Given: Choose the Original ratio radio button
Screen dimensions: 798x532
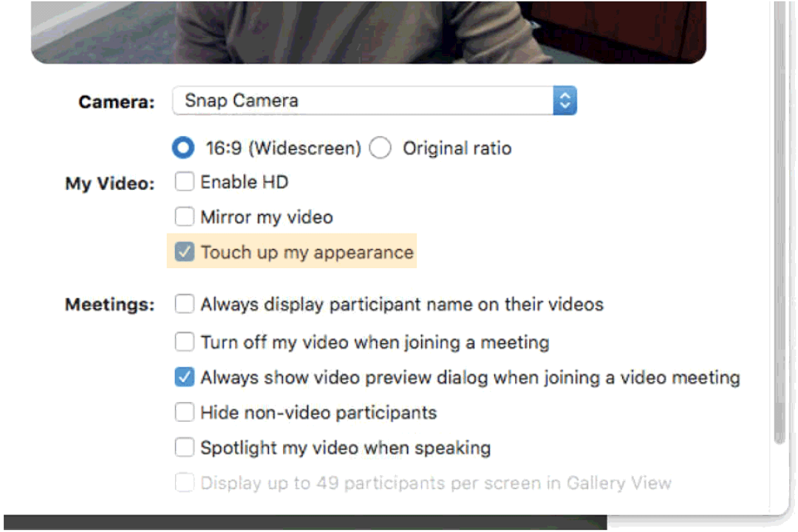Looking at the screenshot, I should [381, 149].
